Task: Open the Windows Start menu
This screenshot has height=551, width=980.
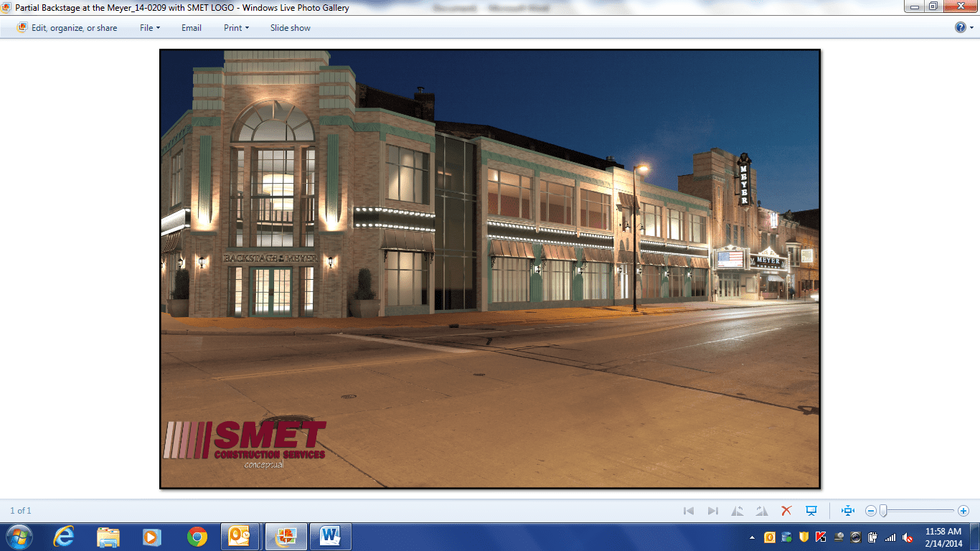Action: pos(18,536)
